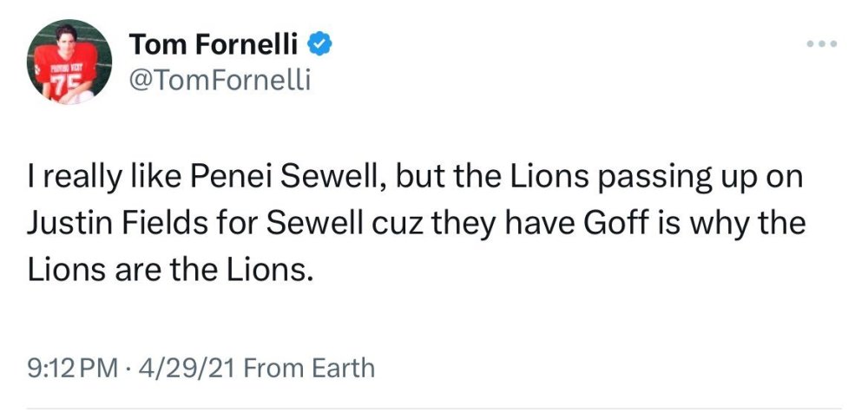868x412 pixels.
Task: Select the From Earth location label
Action: [x=309, y=368]
